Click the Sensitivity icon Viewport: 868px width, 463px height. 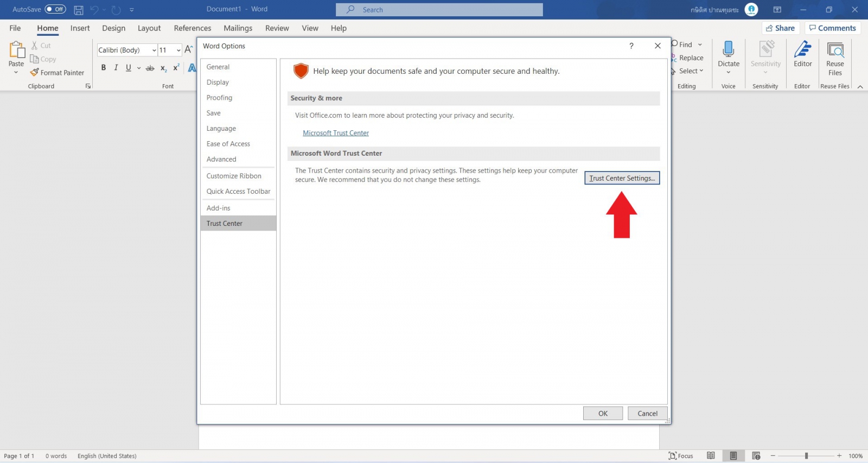[x=766, y=50]
